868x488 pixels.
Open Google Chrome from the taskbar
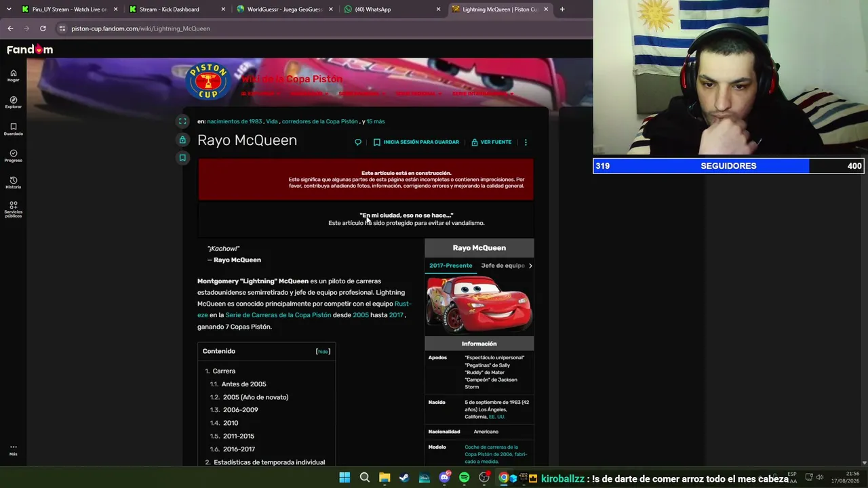point(503,478)
